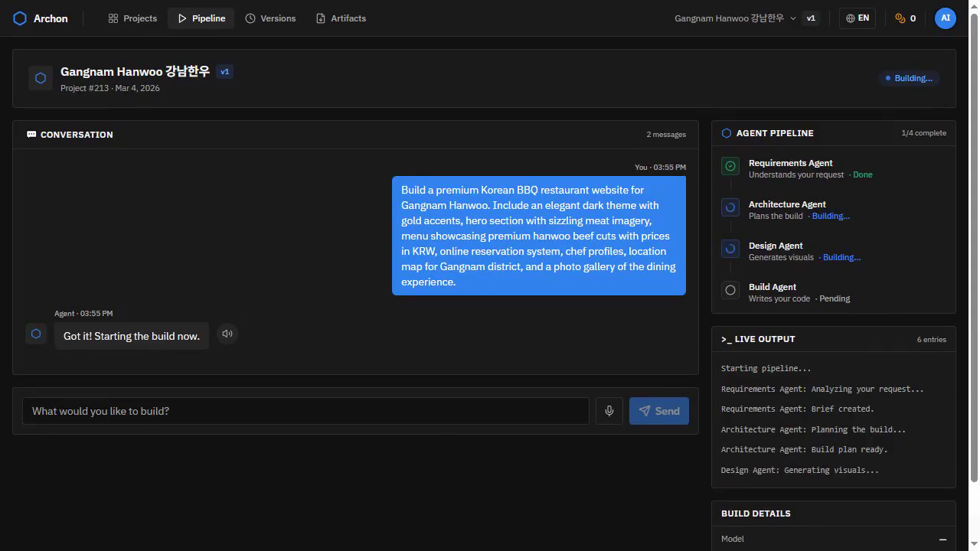Click 'Design Agent: Generating visuals...' log entry
The height and width of the screenshot is (551, 980).
pyautogui.click(x=799, y=470)
